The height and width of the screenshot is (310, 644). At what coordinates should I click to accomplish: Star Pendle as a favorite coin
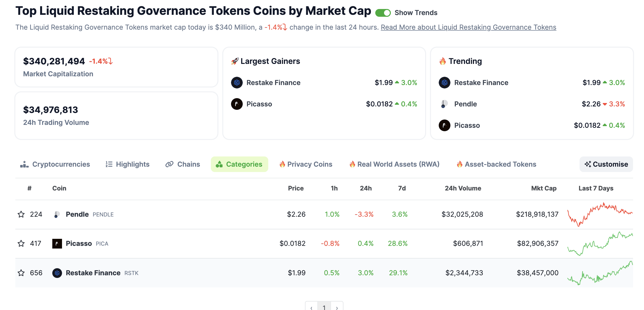tap(21, 214)
